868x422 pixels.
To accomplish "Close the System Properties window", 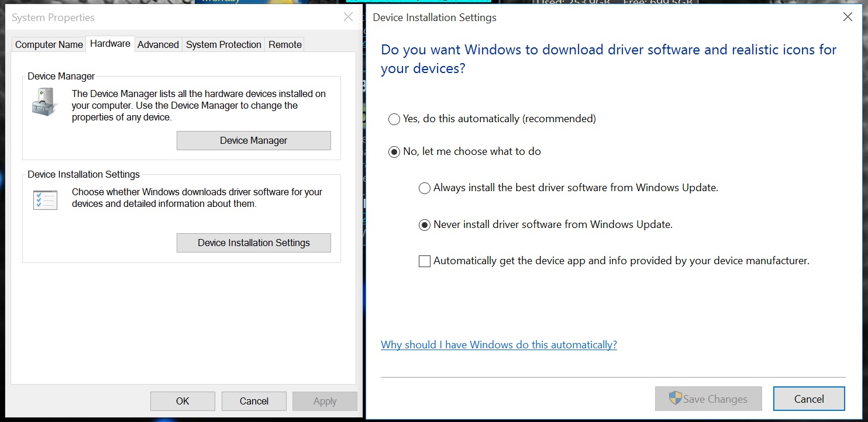I will pos(348,17).
